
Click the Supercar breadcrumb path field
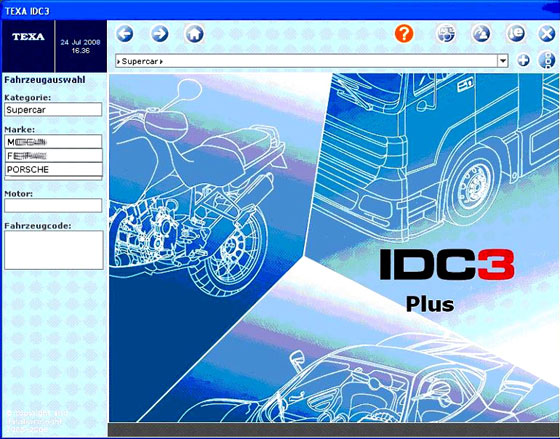click(306, 61)
